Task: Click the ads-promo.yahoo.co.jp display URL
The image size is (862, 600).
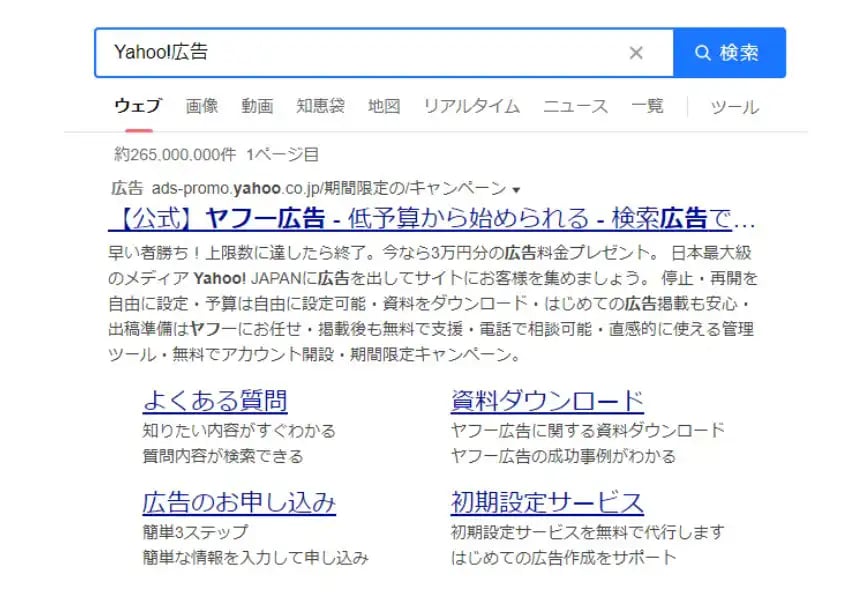Action: [329, 189]
